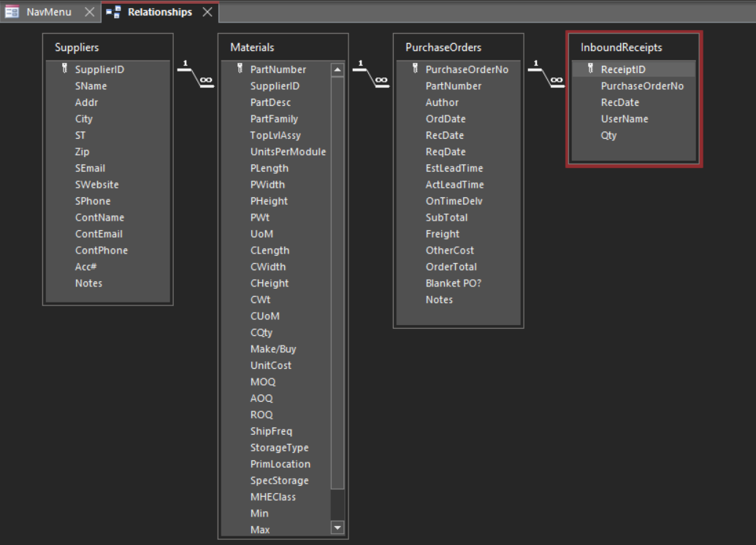Select the PurchaseOrders-to-InboundReceipts relationship line
Viewport: 756px width, 545px height.
pyautogui.click(x=546, y=76)
